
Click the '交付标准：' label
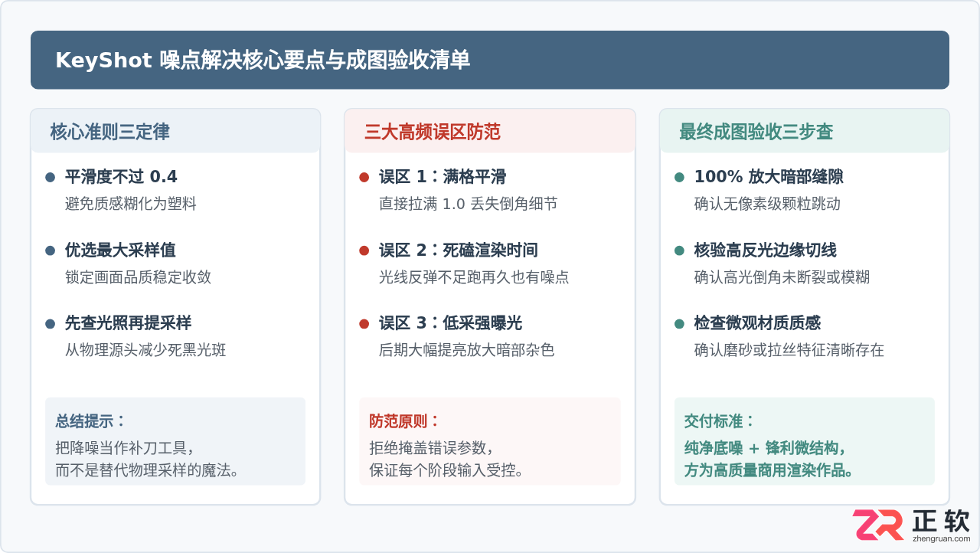click(x=720, y=421)
